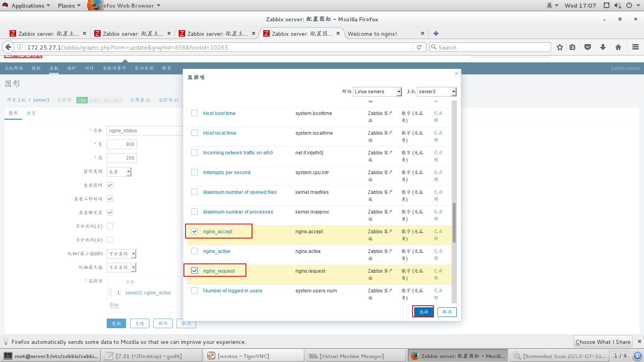Viewport: 644px width, 362px height.
Task: Open the 模板 templates menu item
Action: (x=36, y=68)
